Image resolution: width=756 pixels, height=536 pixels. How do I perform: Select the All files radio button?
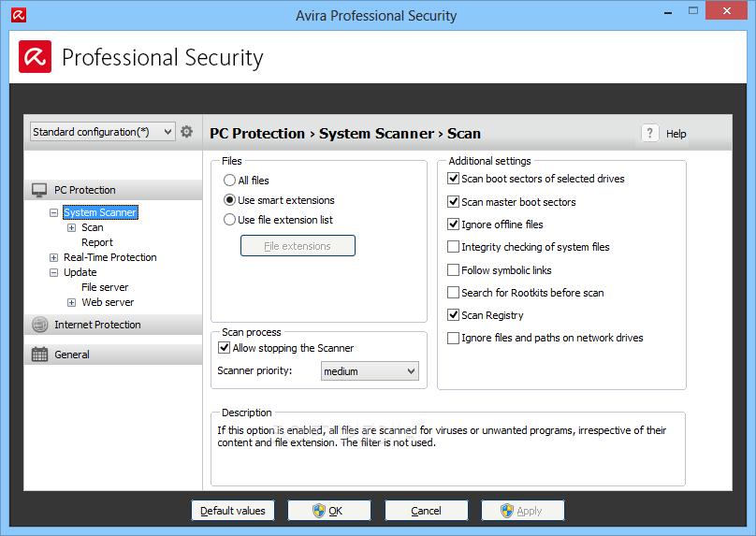229,181
